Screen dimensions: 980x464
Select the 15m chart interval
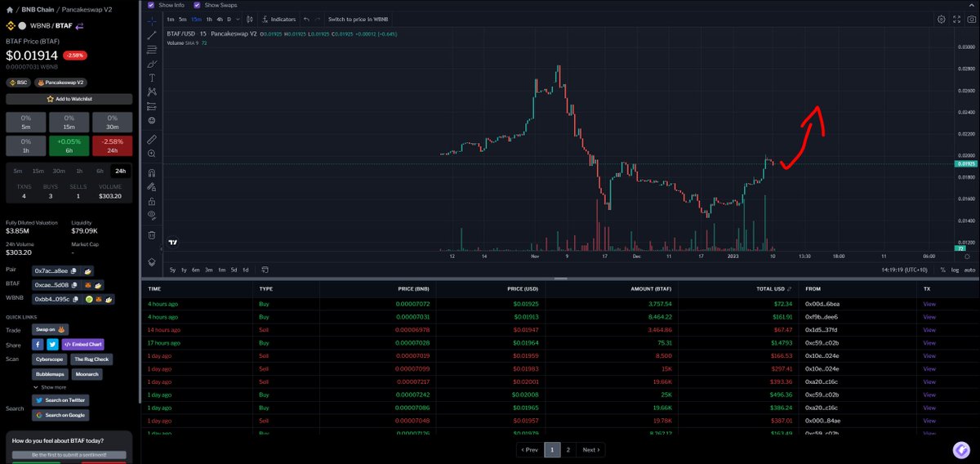pyautogui.click(x=196, y=18)
